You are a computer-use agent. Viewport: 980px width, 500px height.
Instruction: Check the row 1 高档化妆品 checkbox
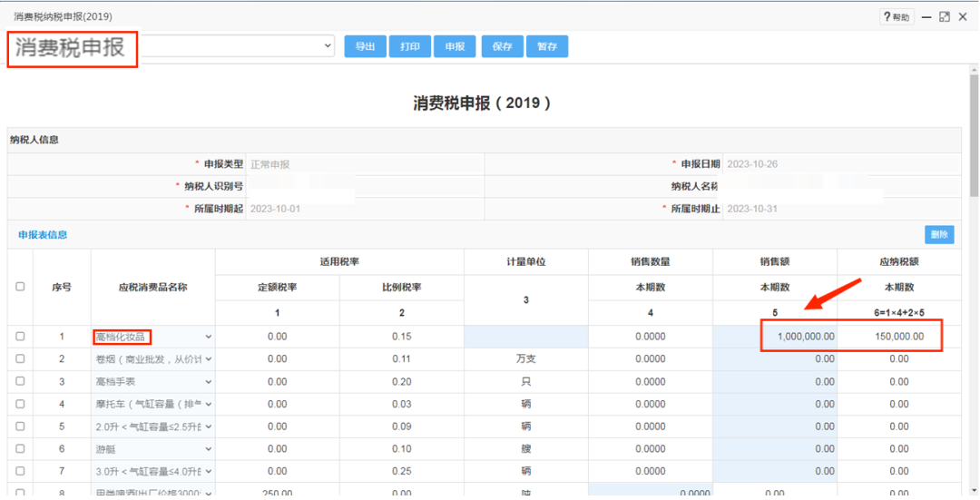tap(20, 337)
